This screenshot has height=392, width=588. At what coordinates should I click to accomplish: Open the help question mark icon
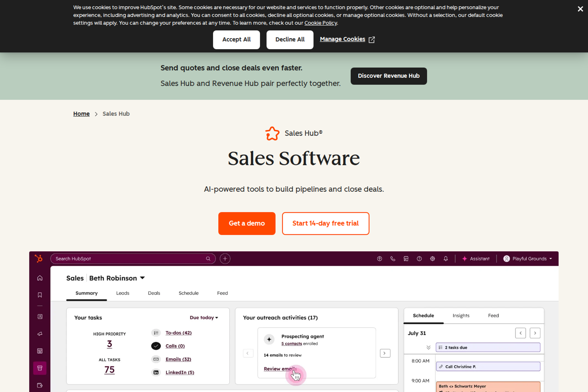click(419, 259)
